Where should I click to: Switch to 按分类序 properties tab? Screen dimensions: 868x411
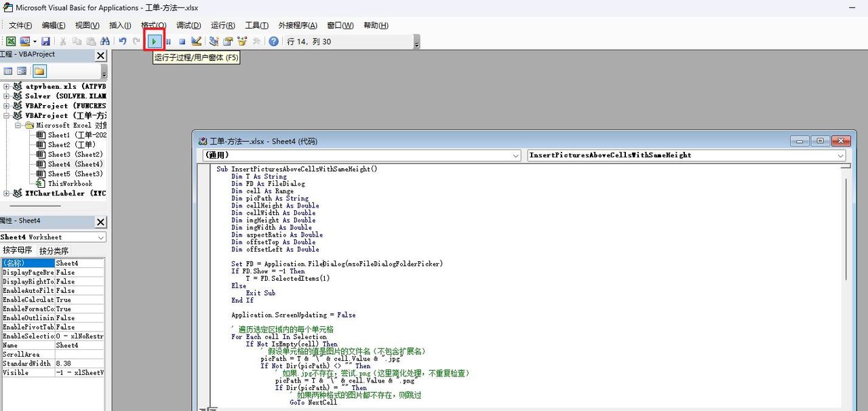54,250
